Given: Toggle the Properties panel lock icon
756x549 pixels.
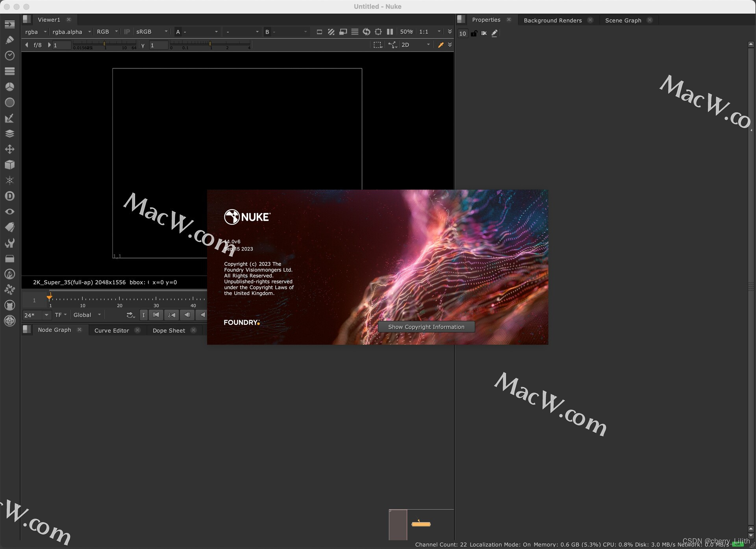Looking at the screenshot, I should [x=474, y=33].
